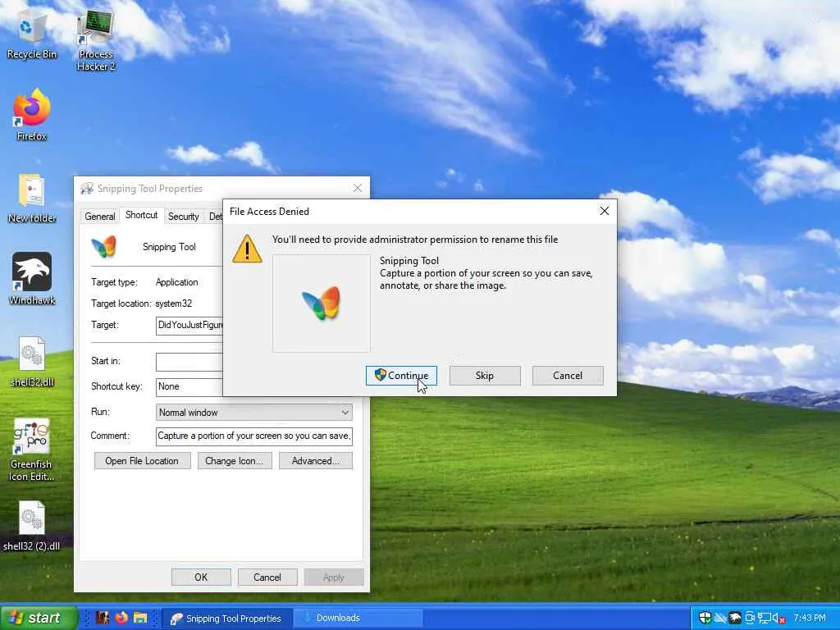Close the Snipping Tool Properties window
The height and width of the screenshot is (630, 840).
[358, 188]
